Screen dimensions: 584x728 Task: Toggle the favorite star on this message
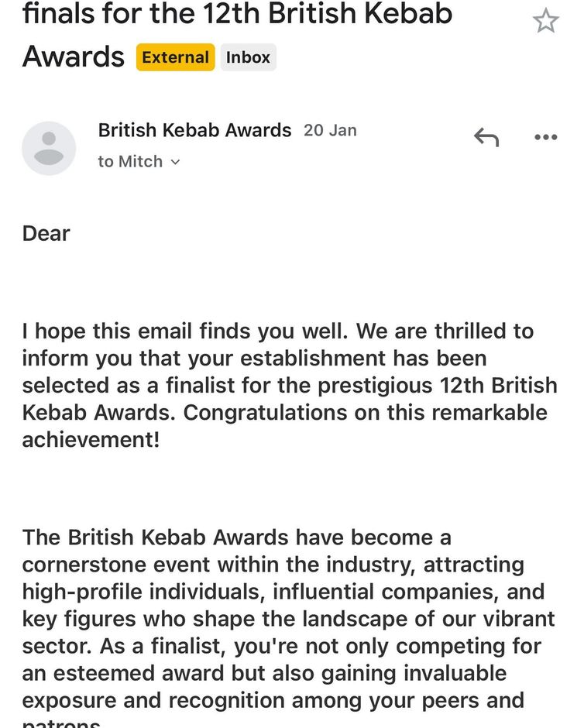[545, 21]
